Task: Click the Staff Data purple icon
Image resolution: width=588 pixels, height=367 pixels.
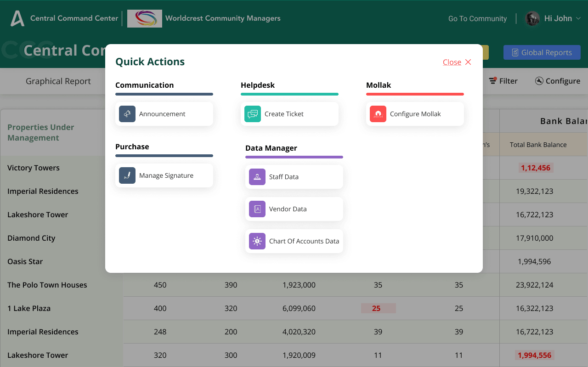Action: [257, 177]
